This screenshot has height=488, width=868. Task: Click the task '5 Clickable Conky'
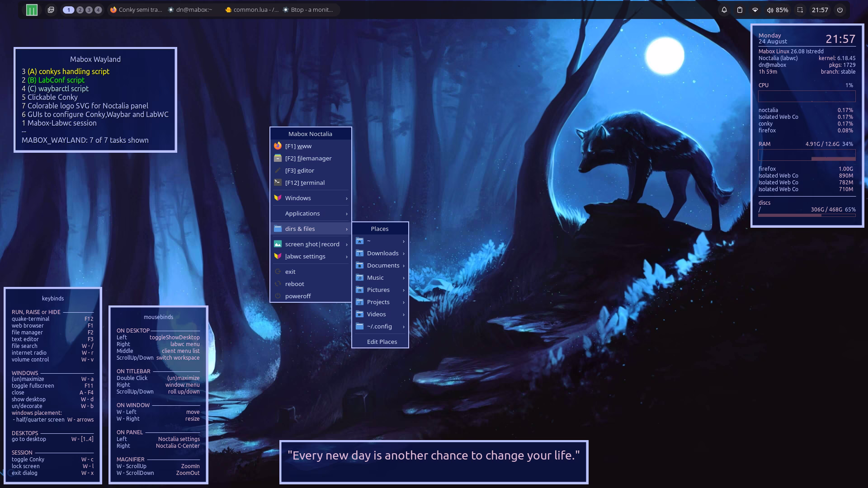tap(50, 97)
